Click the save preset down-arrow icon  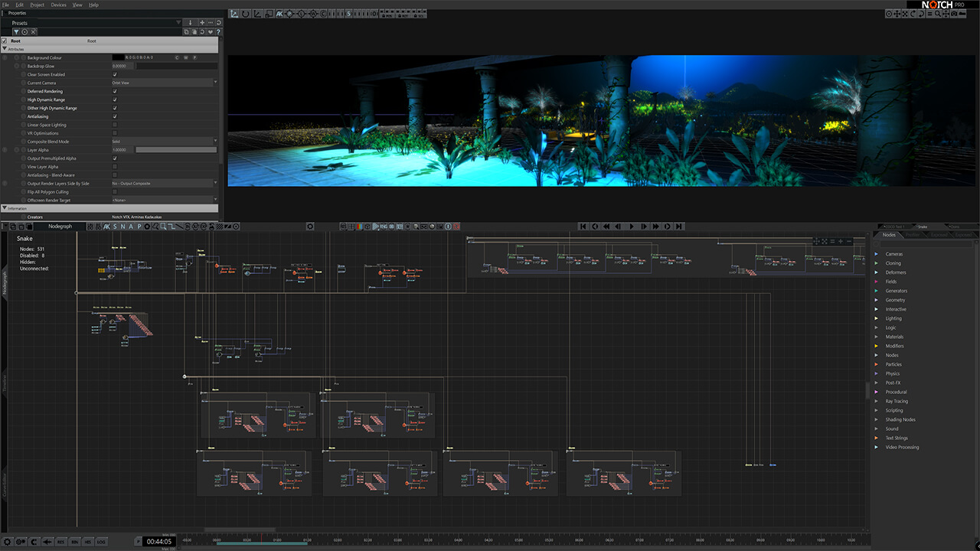pyautogui.click(x=190, y=22)
